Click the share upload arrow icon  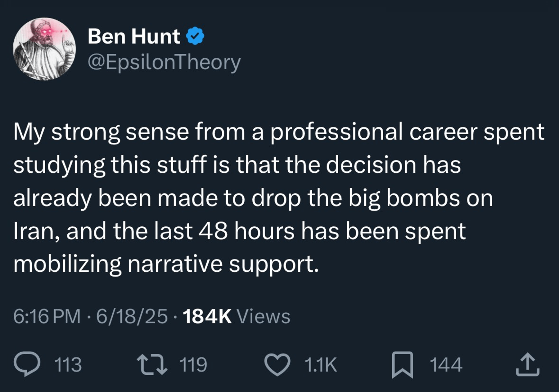(527, 365)
